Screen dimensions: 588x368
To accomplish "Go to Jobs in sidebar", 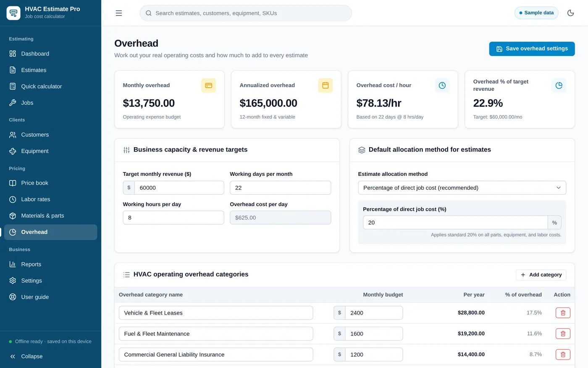I will click(x=50, y=103).
